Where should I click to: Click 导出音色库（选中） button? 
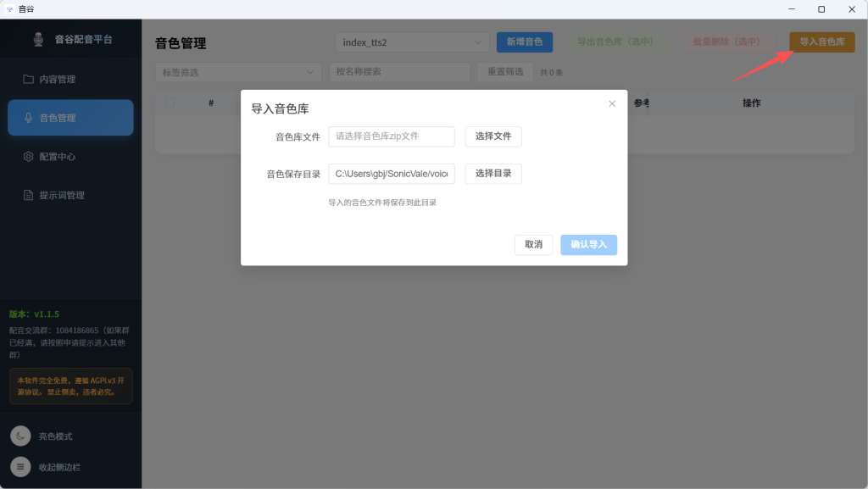pyautogui.click(x=615, y=42)
